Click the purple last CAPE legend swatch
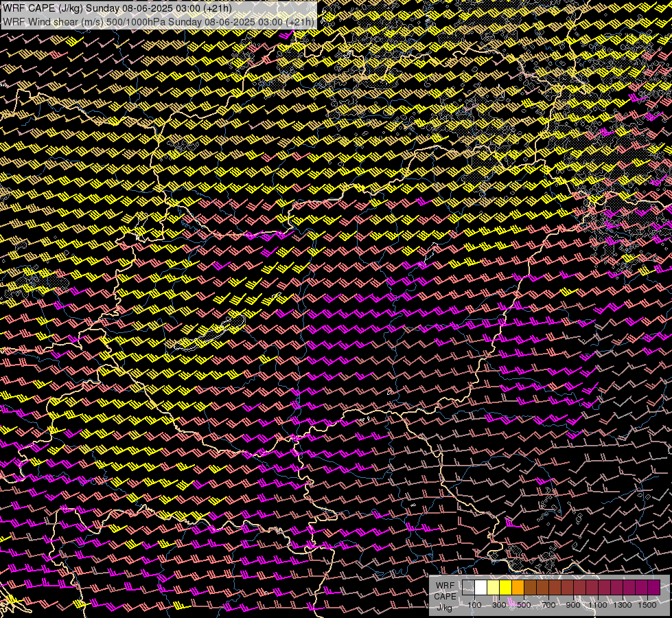 (654, 588)
